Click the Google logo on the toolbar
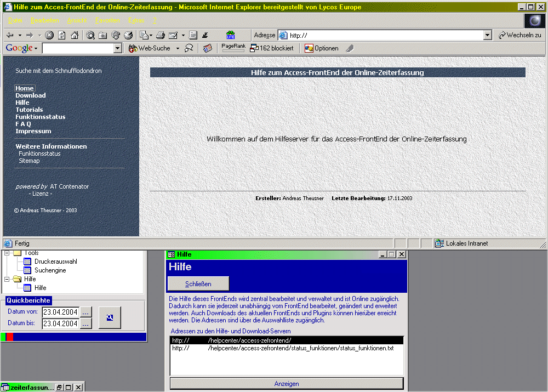This screenshot has height=392, width=548. coord(19,48)
